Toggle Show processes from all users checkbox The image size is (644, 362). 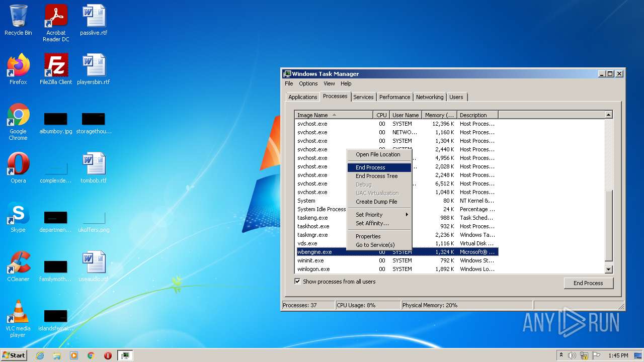[297, 282]
